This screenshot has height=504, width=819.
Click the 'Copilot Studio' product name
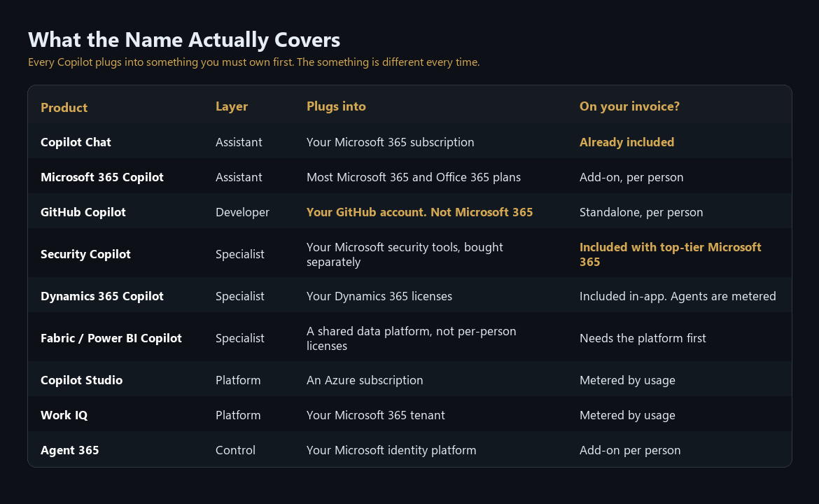(81, 380)
